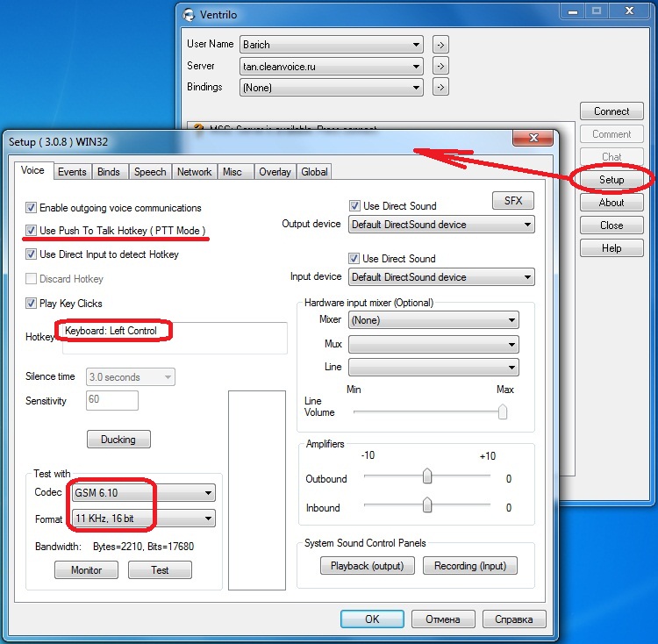Click the Outbound amplifier slider handle
The width and height of the screenshot is (658, 644).
tap(427, 476)
